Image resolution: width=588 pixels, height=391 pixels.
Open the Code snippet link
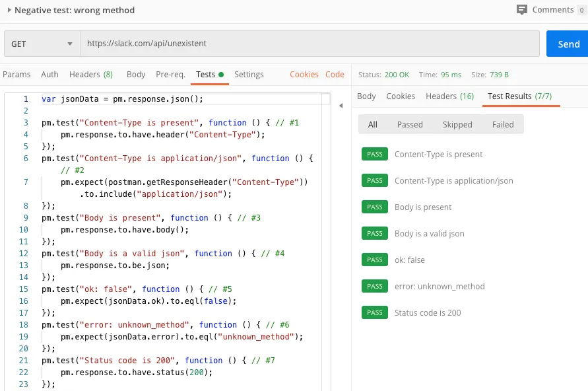(335, 74)
